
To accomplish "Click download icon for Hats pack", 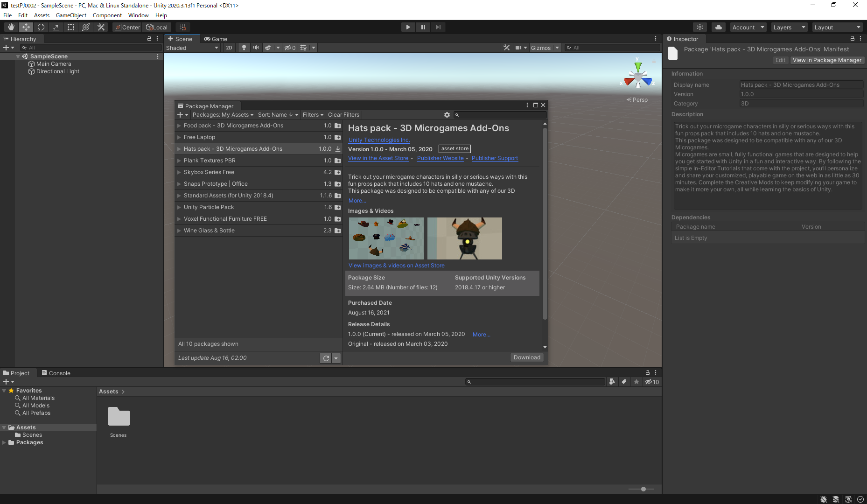I will pos(338,149).
